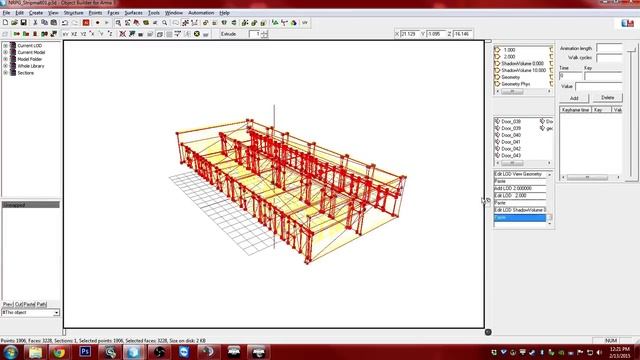Image resolution: width=640 pixels, height=360 pixels.
Task: Click the New file icon
Action: pos(5,23)
